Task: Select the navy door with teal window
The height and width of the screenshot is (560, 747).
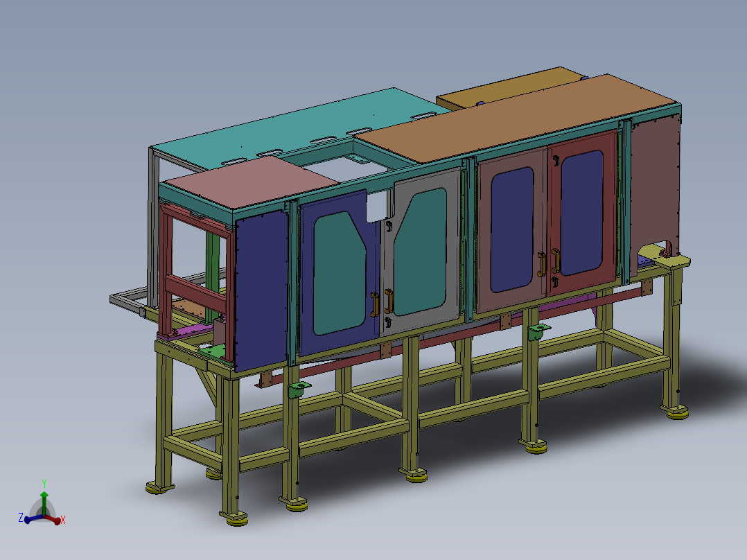Action: [x=340, y=272]
